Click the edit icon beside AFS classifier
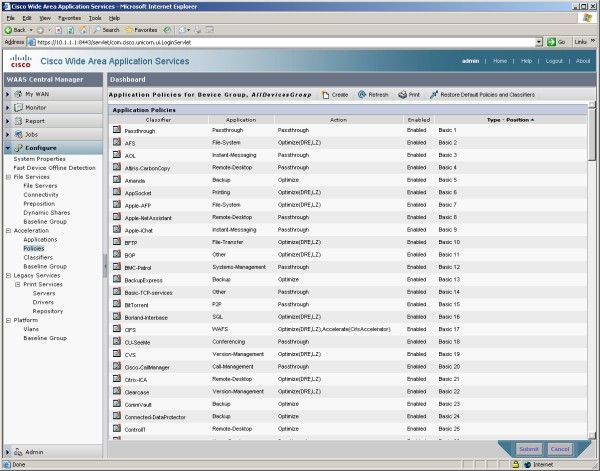Image resolution: width=600 pixels, height=471 pixels. coord(117,142)
